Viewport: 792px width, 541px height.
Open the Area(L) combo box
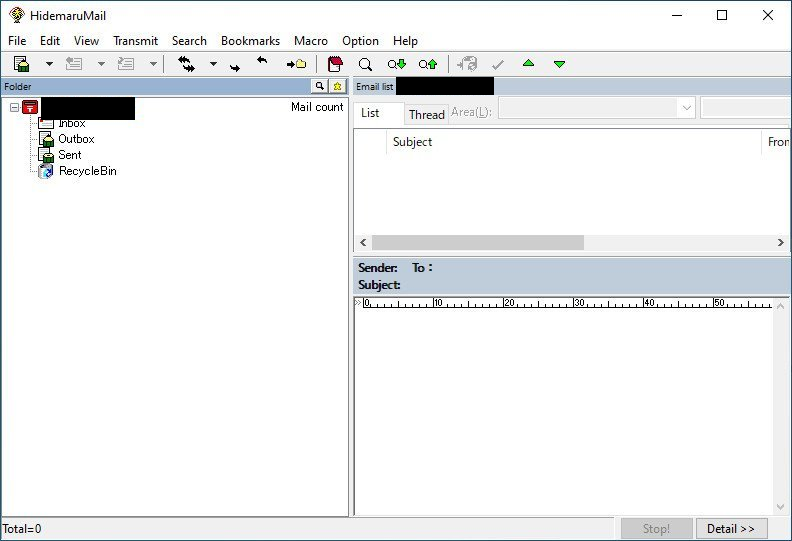click(x=597, y=108)
